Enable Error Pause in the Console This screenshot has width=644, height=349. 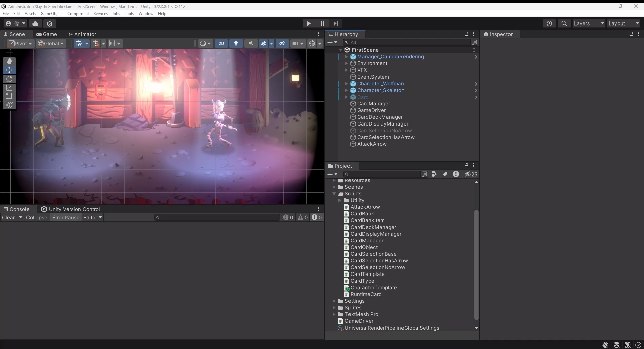pyautogui.click(x=66, y=217)
